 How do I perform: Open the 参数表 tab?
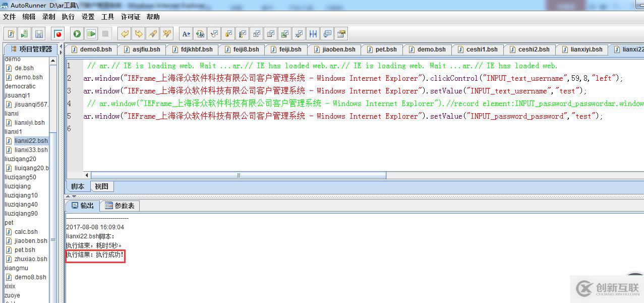[x=120, y=206]
